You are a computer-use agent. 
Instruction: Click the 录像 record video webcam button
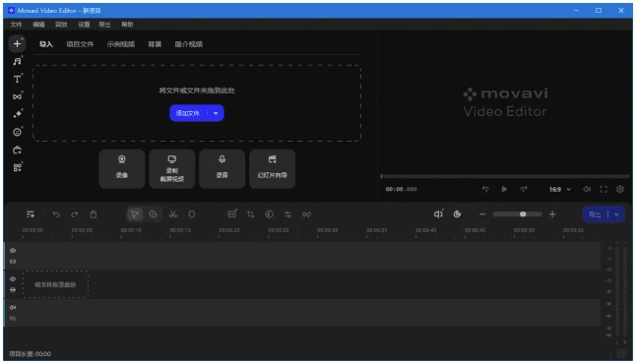pos(122,168)
